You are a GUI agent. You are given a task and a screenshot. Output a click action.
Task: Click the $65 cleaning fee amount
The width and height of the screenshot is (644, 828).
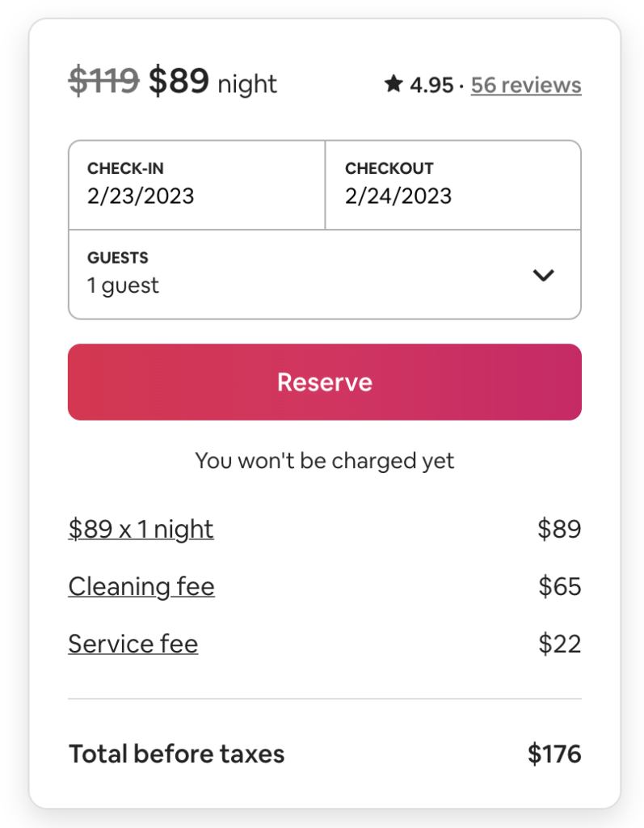click(x=559, y=586)
